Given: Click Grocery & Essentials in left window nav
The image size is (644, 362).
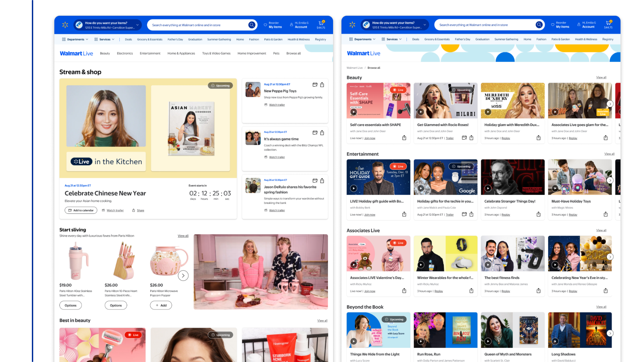Looking at the screenshot, I should [x=150, y=40].
